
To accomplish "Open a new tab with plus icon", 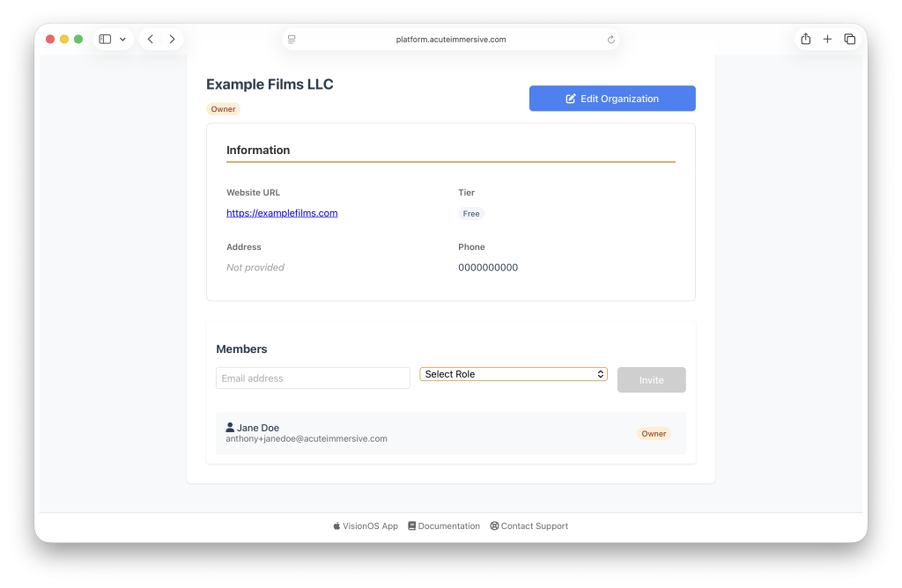I will 827,39.
